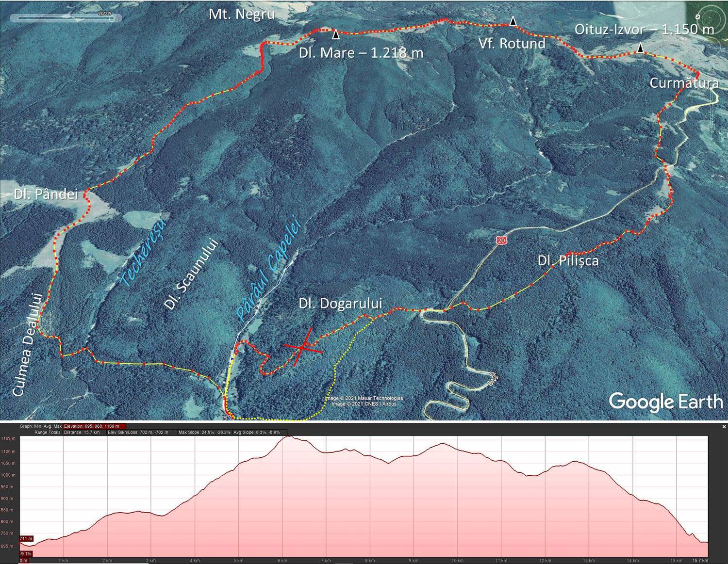Click the Elev Gain/Loss readout
728x564 pixels.
click(x=138, y=432)
